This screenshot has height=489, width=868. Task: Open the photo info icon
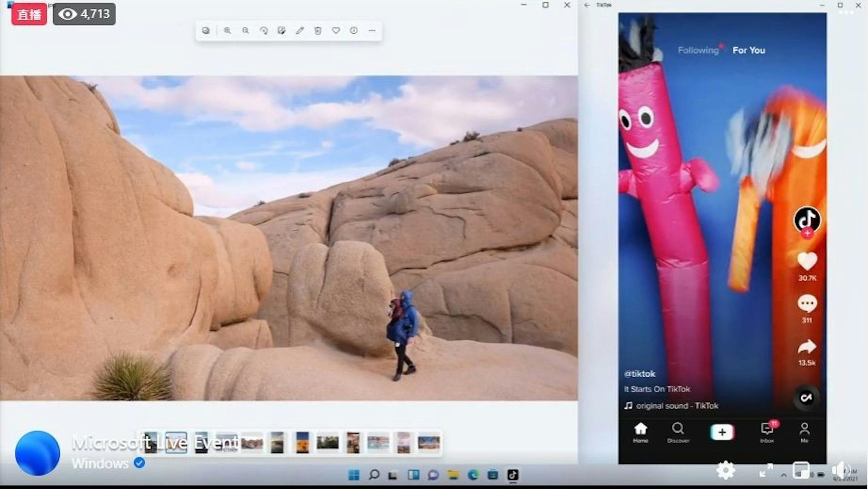354,31
